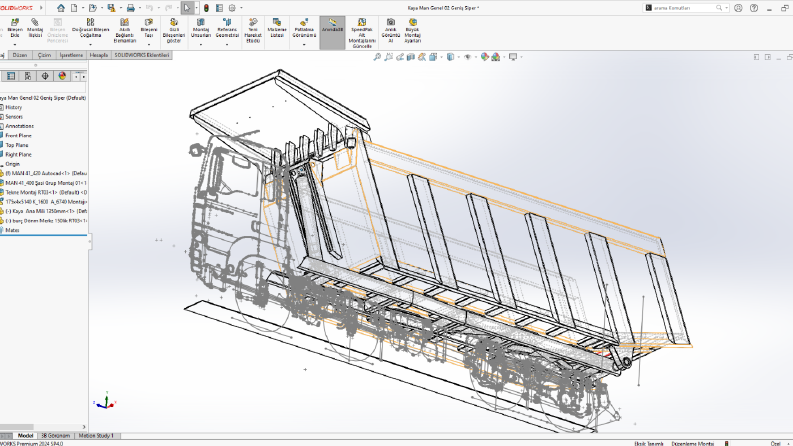Click in the command search field
Image resolution: width=793 pixels, height=446 pixels.
pyautogui.click(x=684, y=8)
